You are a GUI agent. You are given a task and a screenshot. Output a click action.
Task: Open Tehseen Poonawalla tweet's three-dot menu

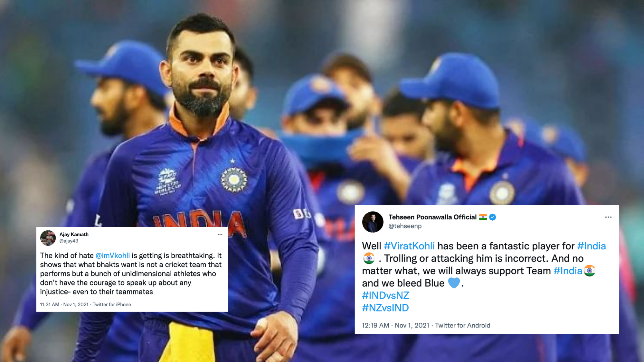(x=608, y=217)
